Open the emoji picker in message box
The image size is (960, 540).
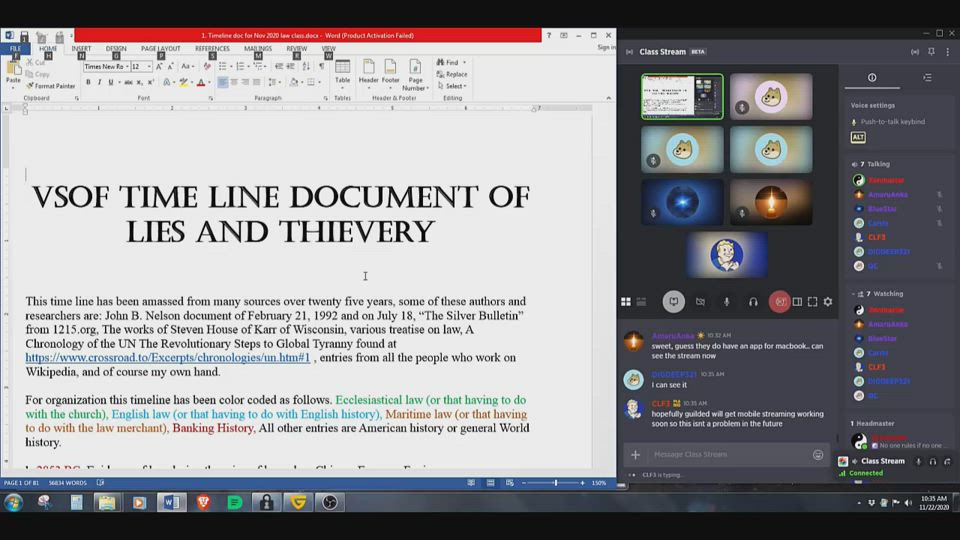point(818,454)
